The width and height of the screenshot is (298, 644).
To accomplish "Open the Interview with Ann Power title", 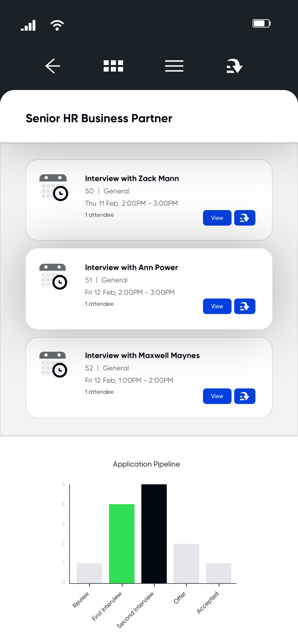I will click(131, 267).
